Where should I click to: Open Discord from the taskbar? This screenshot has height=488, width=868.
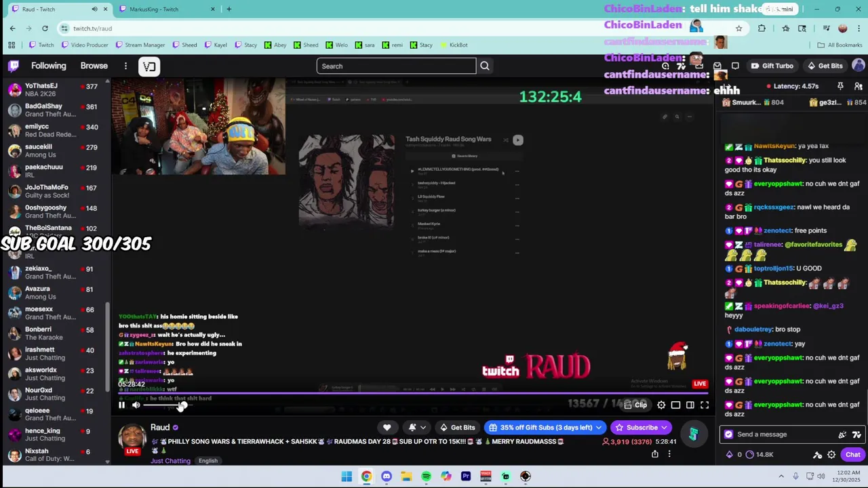(387, 476)
